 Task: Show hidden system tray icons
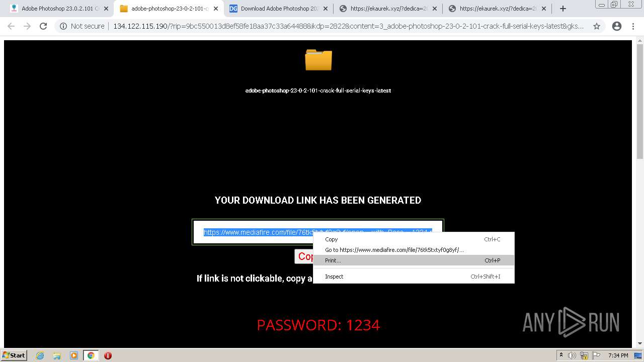[561, 355]
